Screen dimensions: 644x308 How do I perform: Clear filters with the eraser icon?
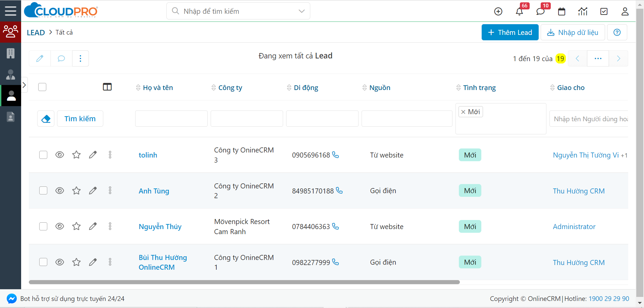tap(46, 119)
